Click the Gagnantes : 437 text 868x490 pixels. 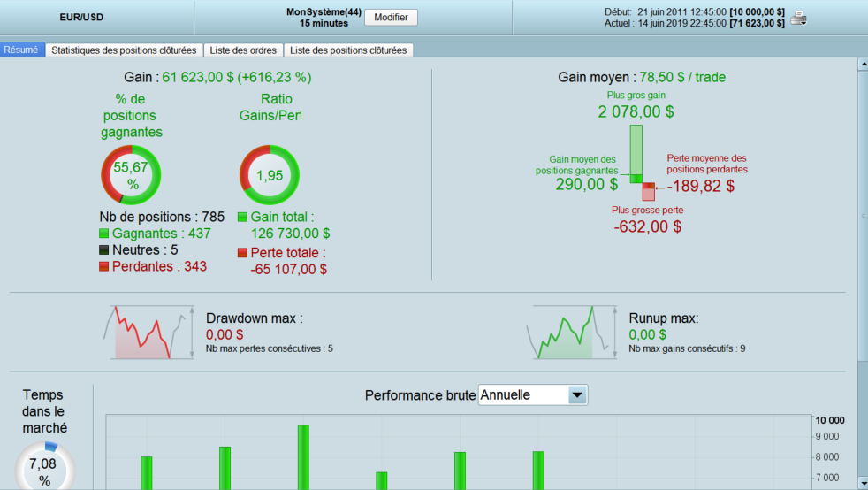161,234
